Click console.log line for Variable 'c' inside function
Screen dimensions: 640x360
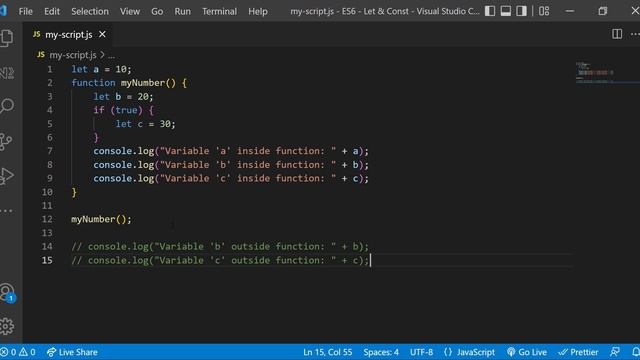[x=231, y=178]
